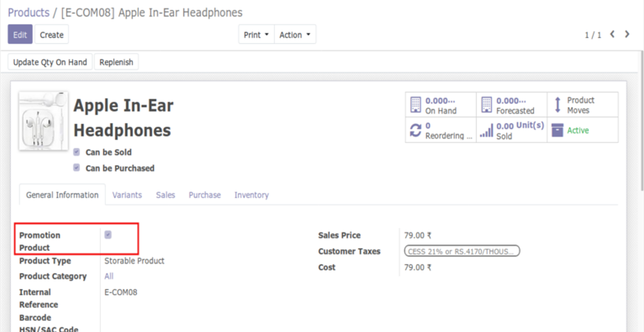Click the Storable Product type value
This screenshot has height=332, width=644.
135,260
